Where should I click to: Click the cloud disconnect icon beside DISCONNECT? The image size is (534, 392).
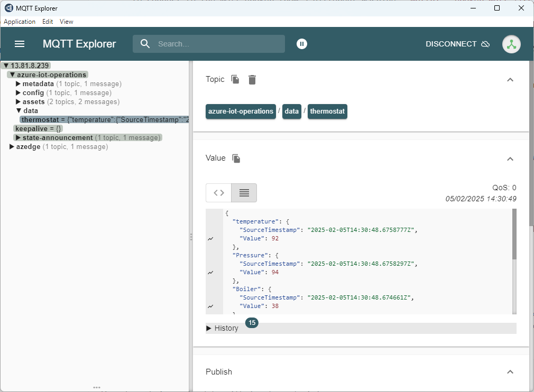tap(485, 44)
